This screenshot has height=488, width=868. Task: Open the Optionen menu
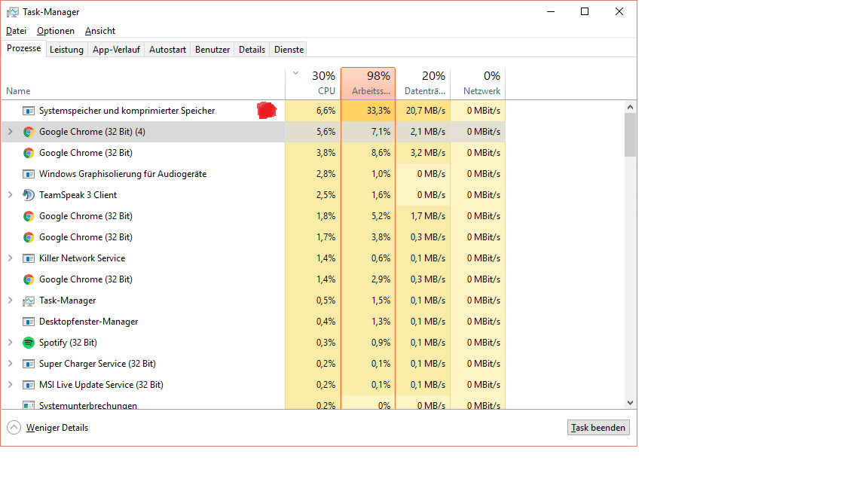tap(55, 31)
